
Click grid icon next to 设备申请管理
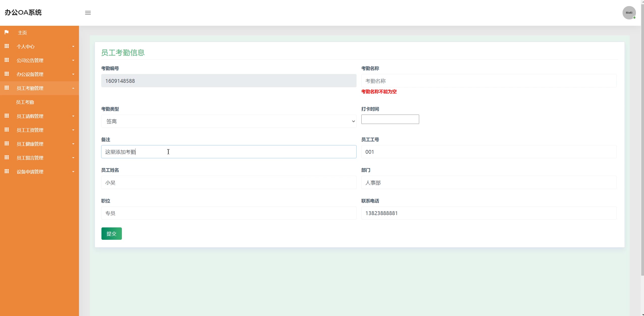pos(7,171)
